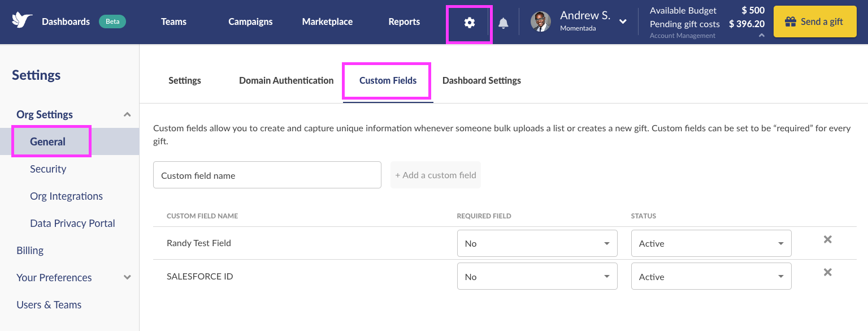868x331 pixels.
Task: Focus the Custom field name input
Action: [x=267, y=175]
